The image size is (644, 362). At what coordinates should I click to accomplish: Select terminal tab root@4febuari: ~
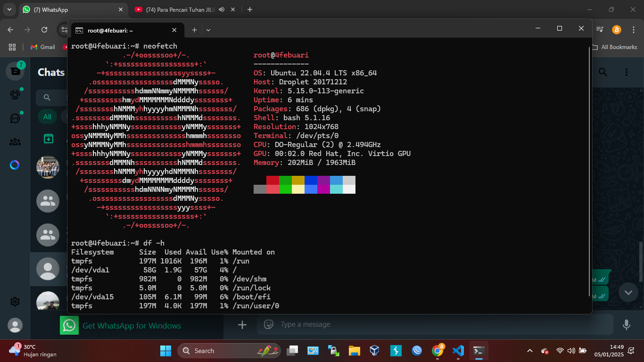point(126,30)
